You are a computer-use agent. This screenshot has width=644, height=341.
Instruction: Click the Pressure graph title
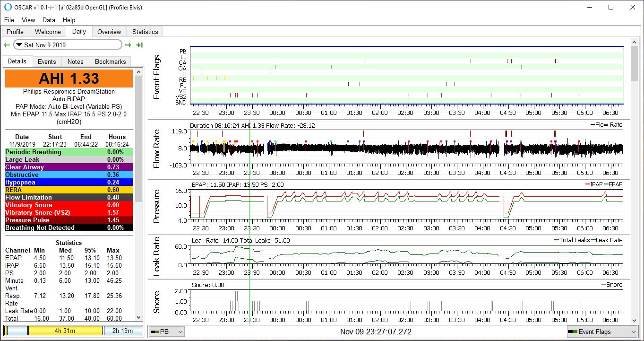(x=157, y=206)
